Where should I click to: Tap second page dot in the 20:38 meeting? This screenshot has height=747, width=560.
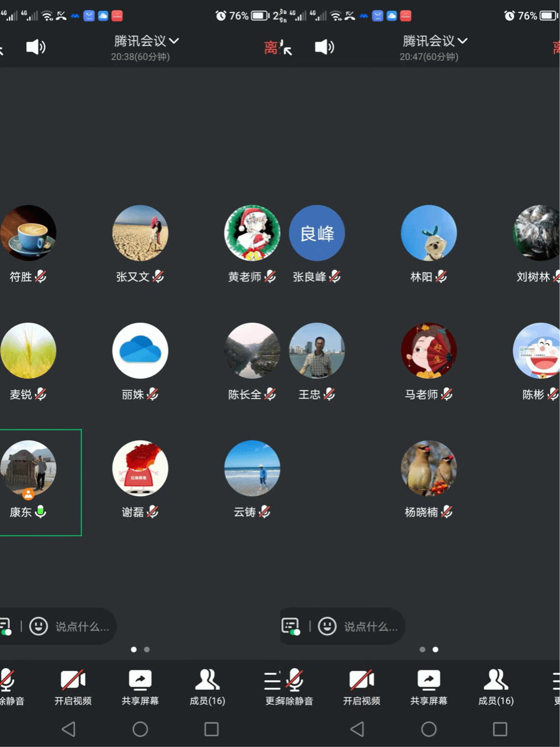coord(147,649)
